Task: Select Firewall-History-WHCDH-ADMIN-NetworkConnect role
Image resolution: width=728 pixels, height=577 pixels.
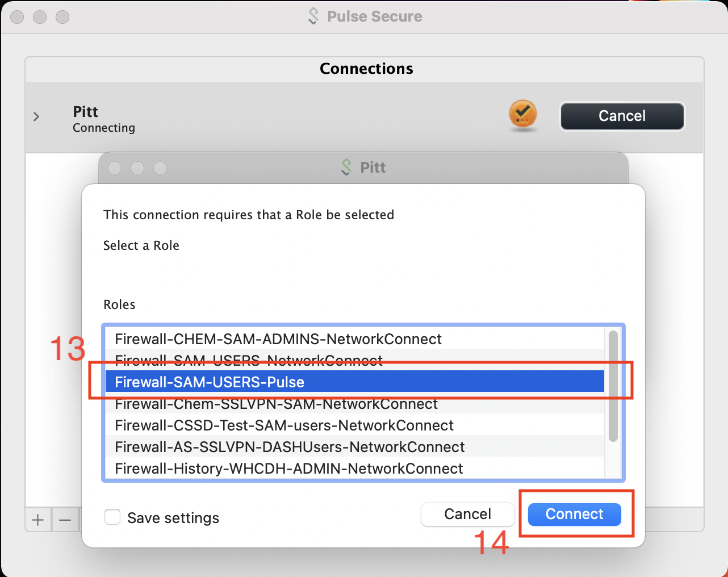Action: tap(288, 469)
